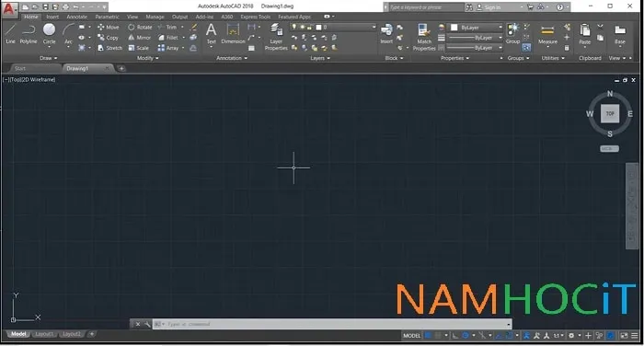Expand the Block panel
Viewport: 644px width, 346px height.
click(394, 58)
